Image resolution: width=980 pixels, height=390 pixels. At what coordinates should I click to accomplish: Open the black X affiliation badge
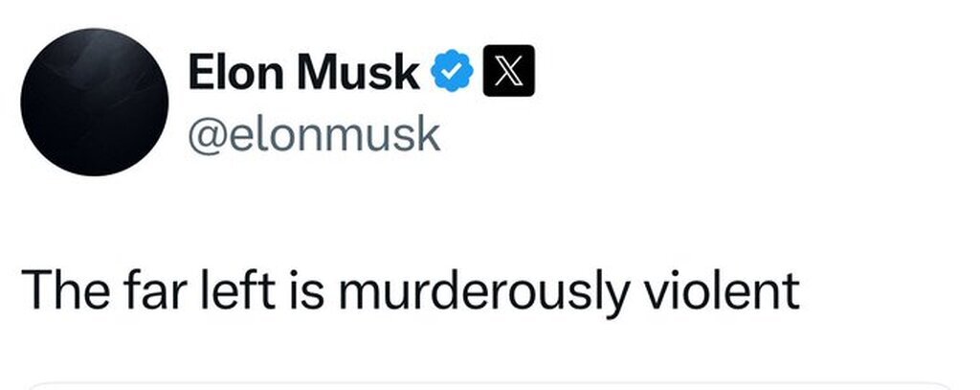click(x=510, y=74)
